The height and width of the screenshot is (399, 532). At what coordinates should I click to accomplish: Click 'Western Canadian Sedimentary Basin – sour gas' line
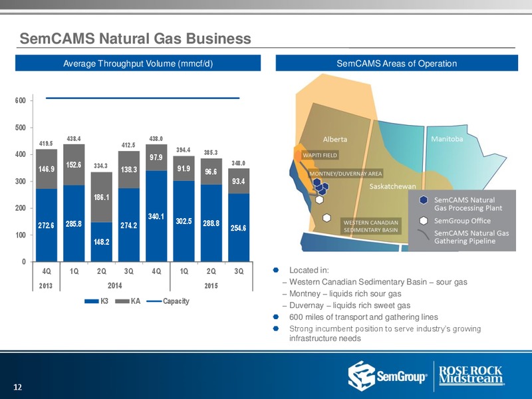tap(378, 282)
